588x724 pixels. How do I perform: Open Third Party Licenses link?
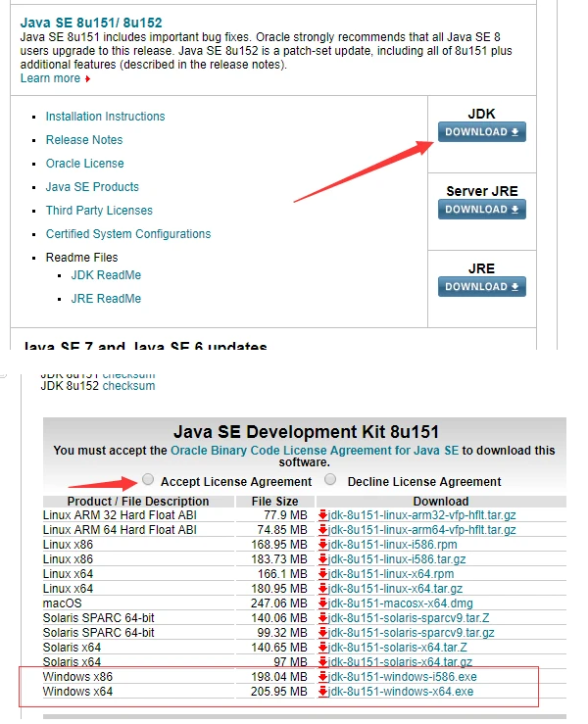(99, 211)
